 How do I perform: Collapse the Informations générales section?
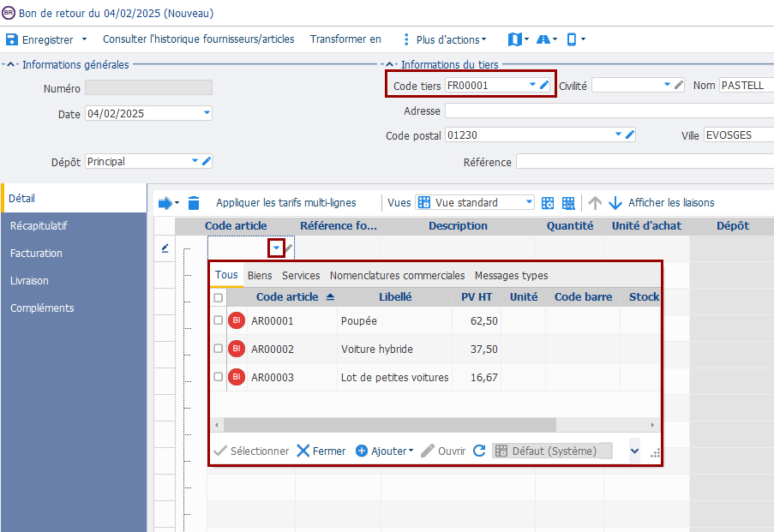tap(10, 64)
